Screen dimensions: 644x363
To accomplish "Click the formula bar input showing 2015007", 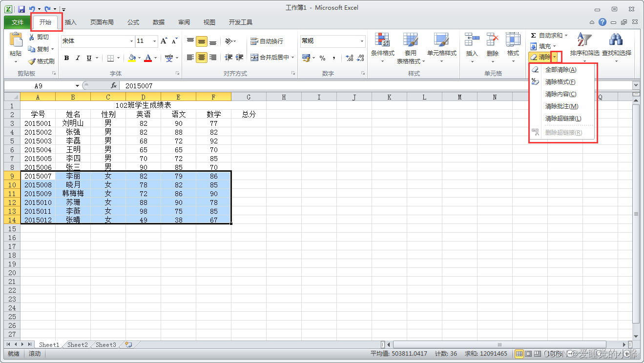I will coord(375,85).
